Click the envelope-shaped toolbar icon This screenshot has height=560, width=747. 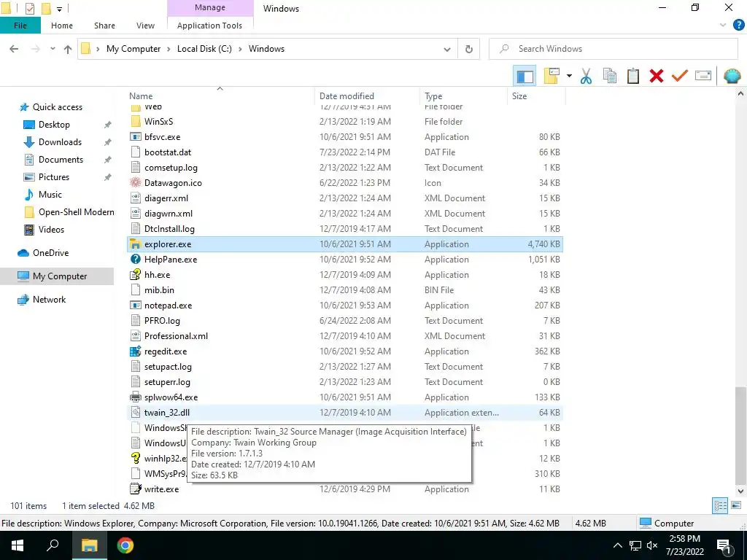click(703, 76)
